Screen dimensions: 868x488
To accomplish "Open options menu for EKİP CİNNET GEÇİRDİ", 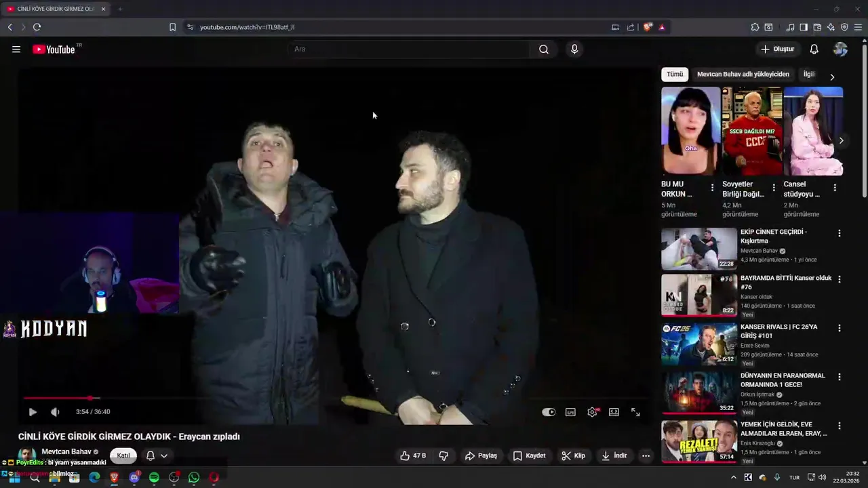I will click(x=840, y=233).
